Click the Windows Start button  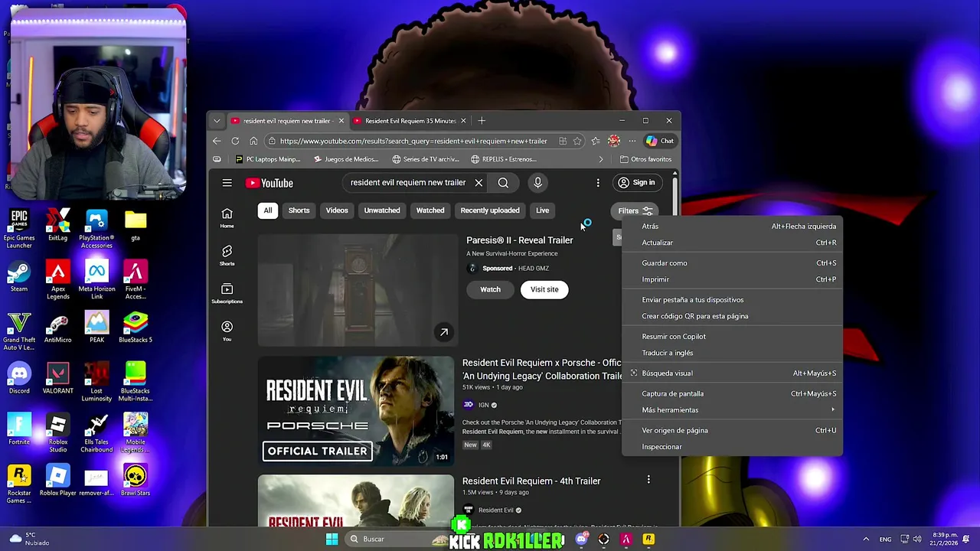(x=332, y=539)
